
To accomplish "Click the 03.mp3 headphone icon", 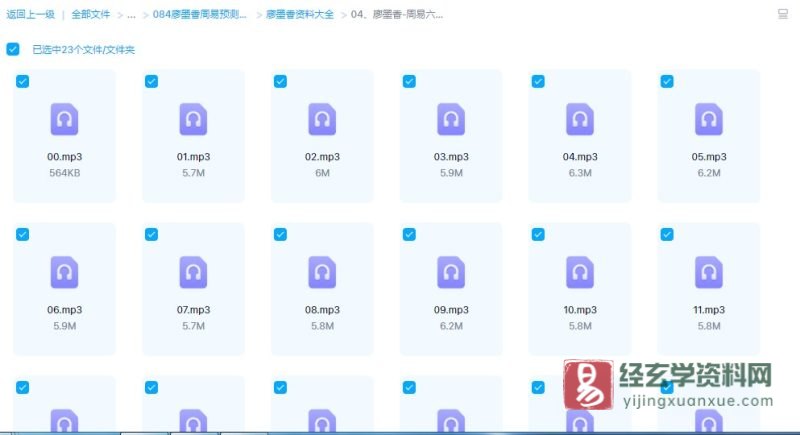I will pyautogui.click(x=451, y=120).
